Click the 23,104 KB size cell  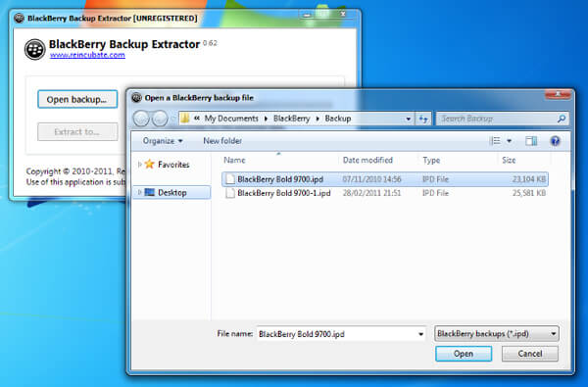[x=529, y=179]
